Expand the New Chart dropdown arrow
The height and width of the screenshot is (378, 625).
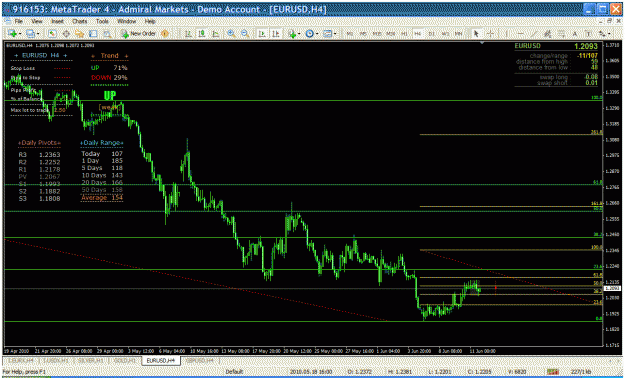[x=19, y=34]
